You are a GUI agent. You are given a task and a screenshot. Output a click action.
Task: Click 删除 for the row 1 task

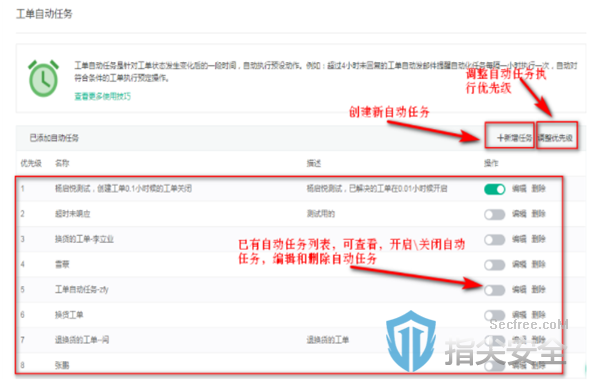click(x=538, y=189)
